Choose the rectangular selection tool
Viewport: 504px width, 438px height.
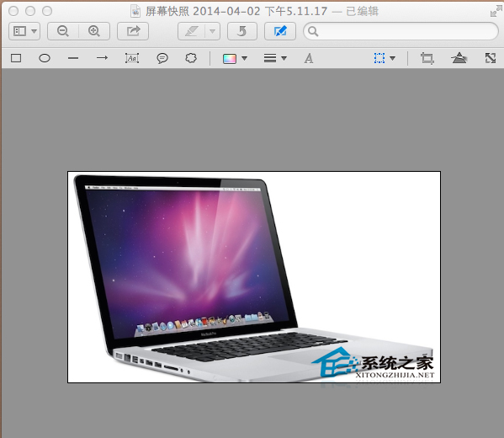tap(379, 58)
